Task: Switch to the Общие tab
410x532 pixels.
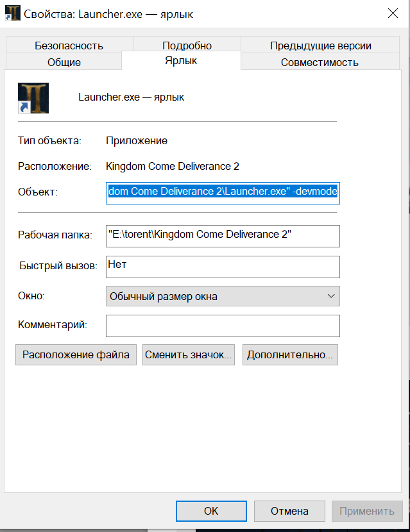Action: pyautogui.click(x=64, y=62)
